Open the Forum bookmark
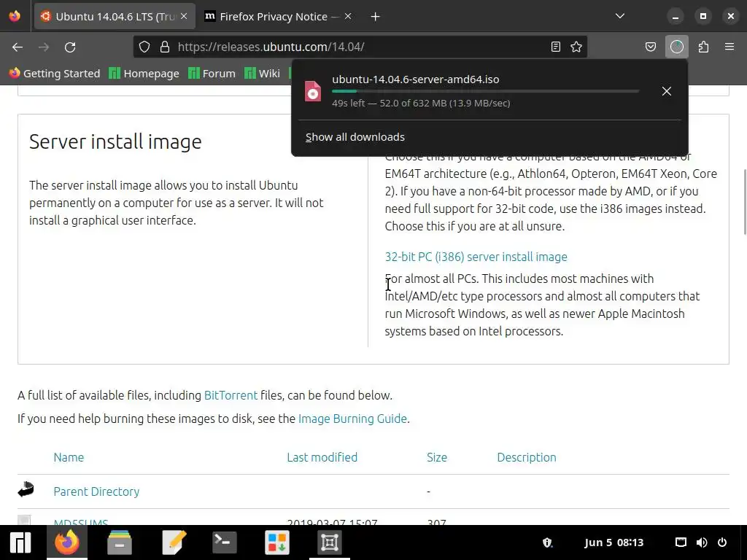747x560 pixels. 212,74
